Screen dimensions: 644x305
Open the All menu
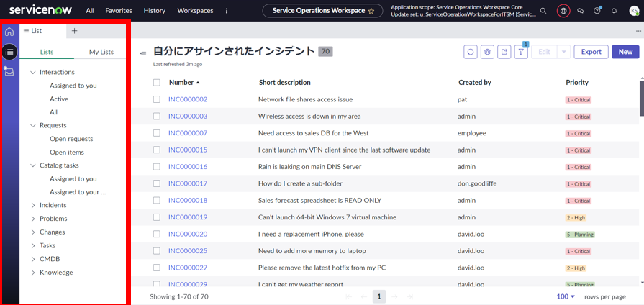click(x=89, y=11)
